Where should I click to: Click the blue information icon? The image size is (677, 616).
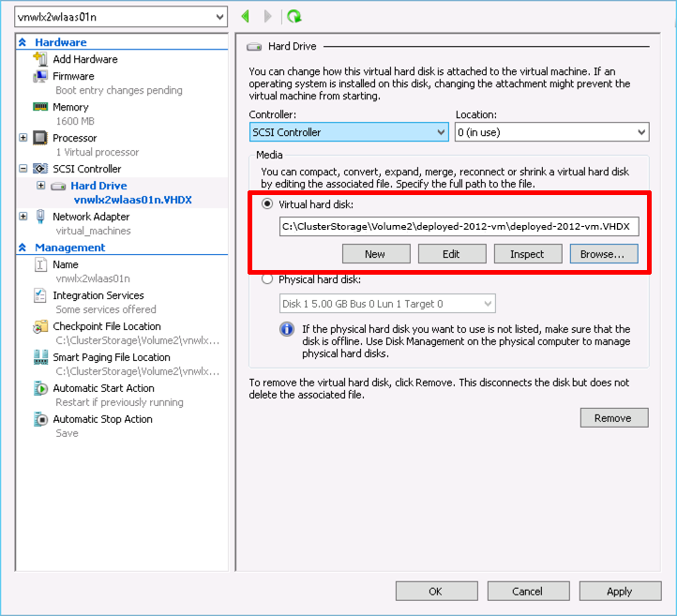[287, 329]
